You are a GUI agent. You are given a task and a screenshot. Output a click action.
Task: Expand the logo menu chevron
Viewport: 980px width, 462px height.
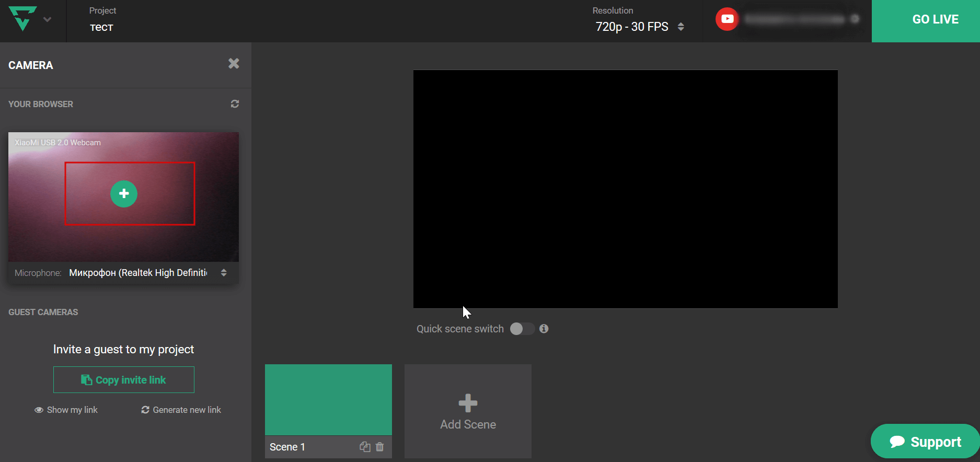47,20
